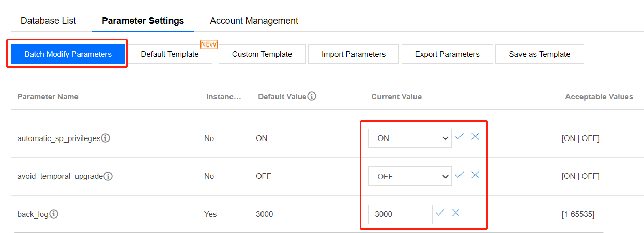
Task: Focus the back_log value input field
Action: [400, 214]
